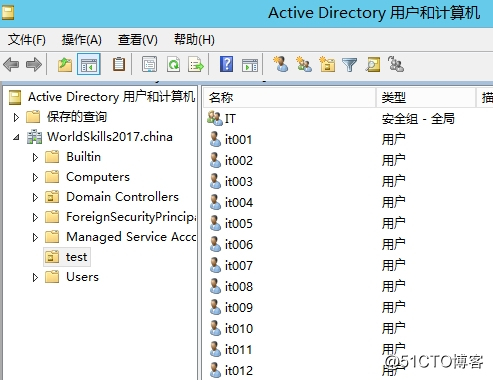Screen dimensions: 493x380
Task: Click the Refresh toolbar icon
Action: [x=173, y=64]
